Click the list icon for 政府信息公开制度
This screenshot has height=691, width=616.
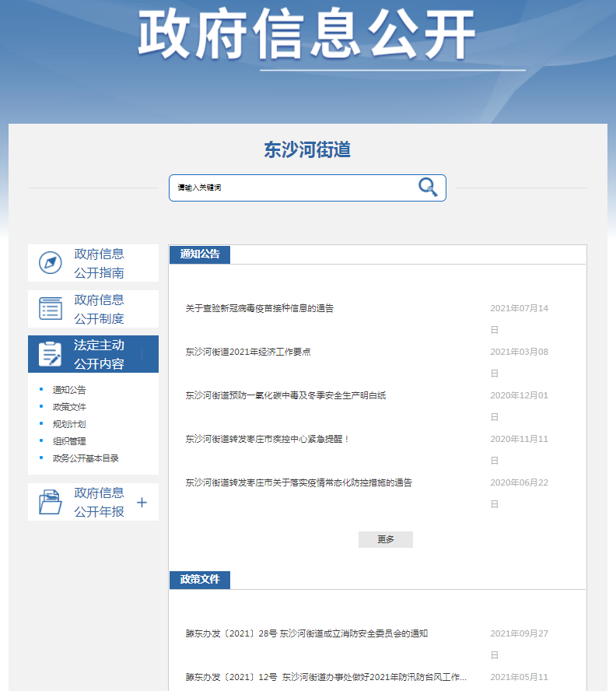click(51, 308)
